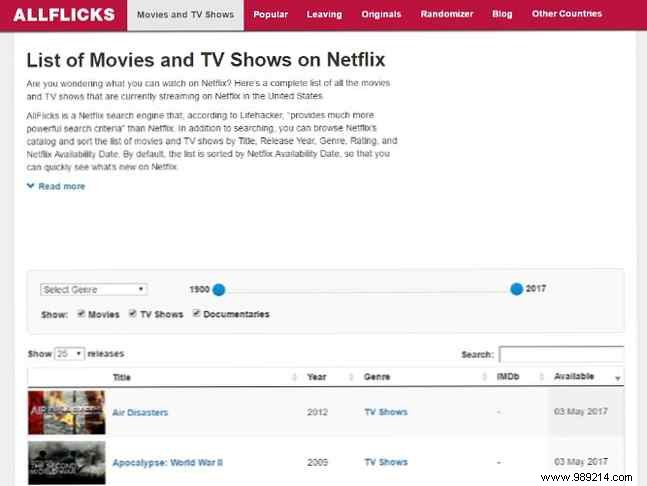
Task: Open the Select Genre dropdown
Action: (x=94, y=290)
